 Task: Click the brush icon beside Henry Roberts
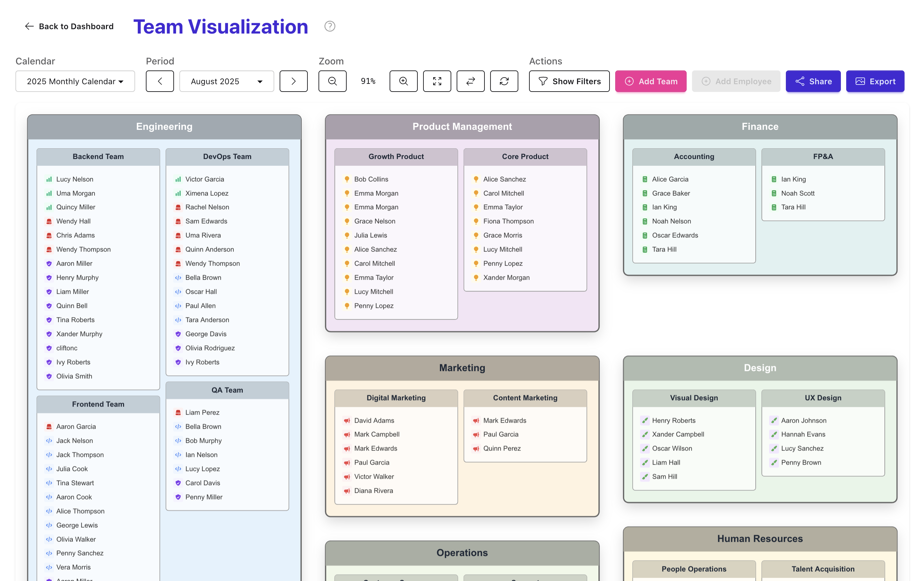click(x=645, y=420)
